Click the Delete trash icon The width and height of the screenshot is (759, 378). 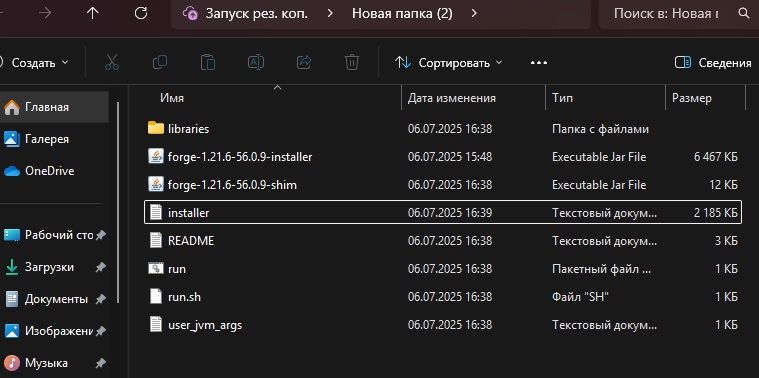click(352, 62)
